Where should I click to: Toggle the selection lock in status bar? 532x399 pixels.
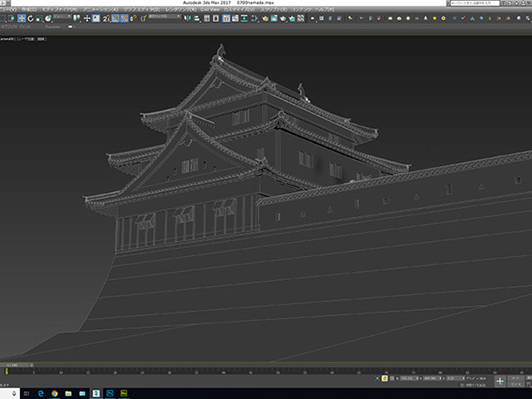click(x=384, y=378)
